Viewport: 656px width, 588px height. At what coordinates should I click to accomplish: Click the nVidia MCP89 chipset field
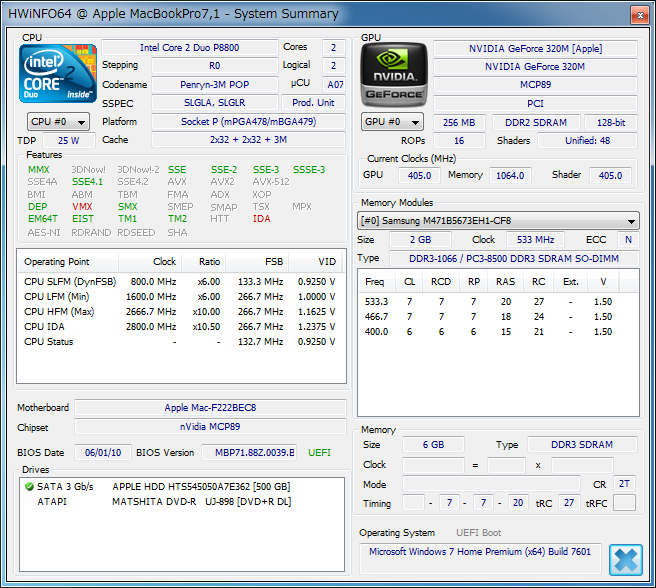[x=210, y=427]
